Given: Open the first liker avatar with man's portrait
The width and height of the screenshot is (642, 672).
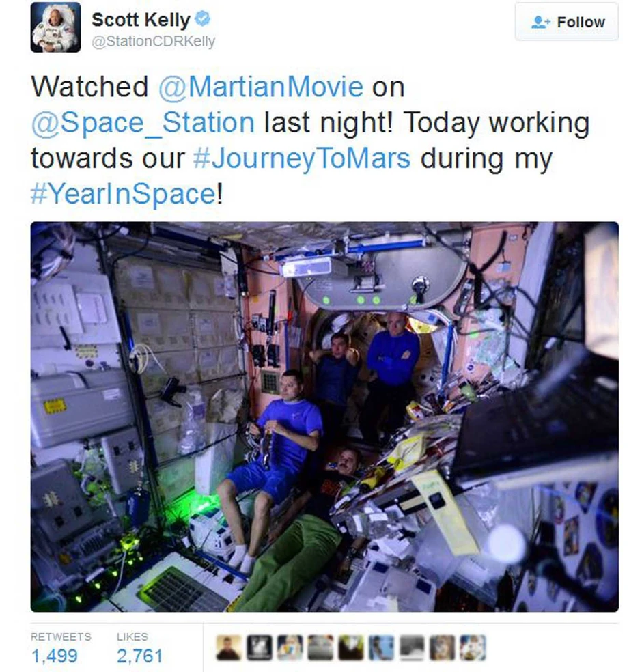Looking at the screenshot, I should tap(228, 647).
